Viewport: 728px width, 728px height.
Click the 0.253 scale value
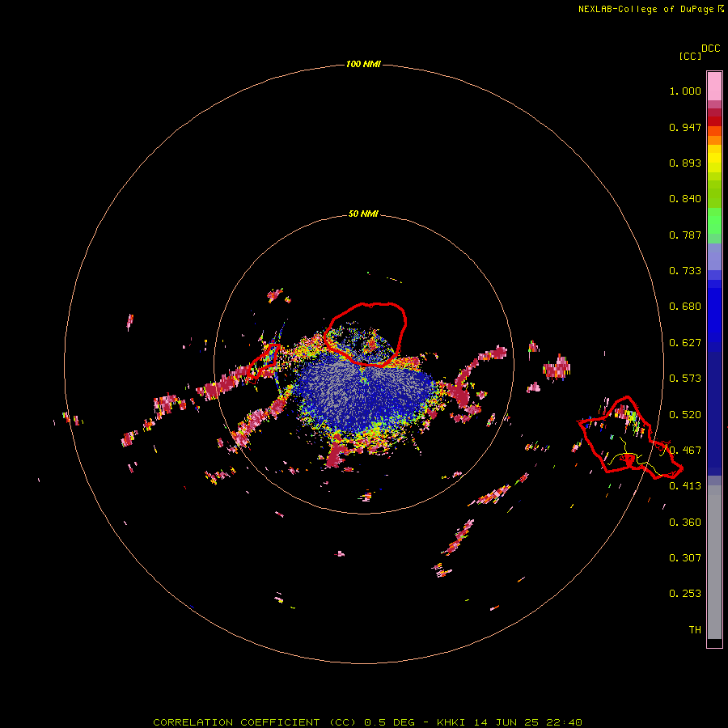[x=685, y=594]
